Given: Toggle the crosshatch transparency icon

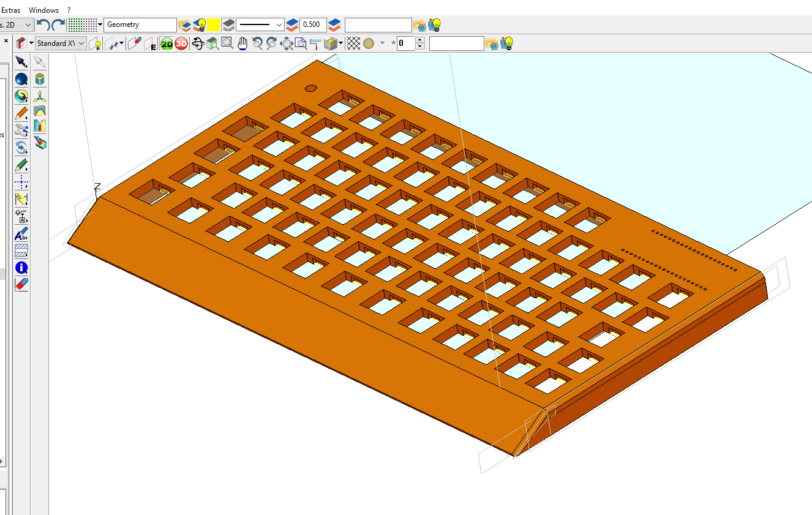Looking at the screenshot, I should 353,43.
